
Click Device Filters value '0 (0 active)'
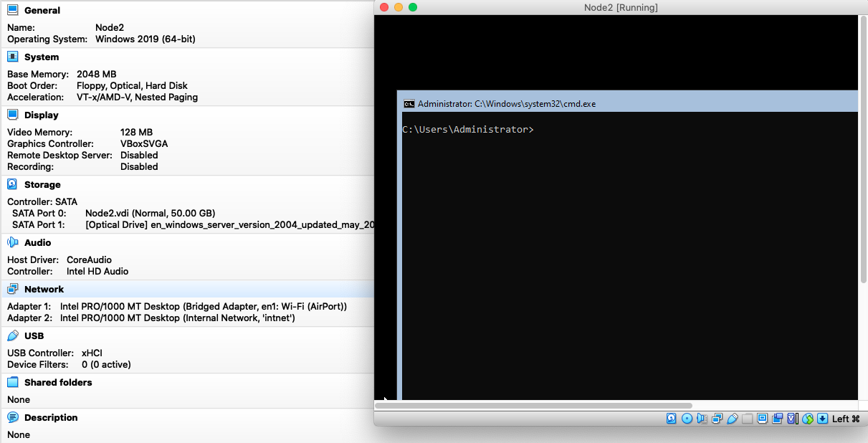coord(106,365)
